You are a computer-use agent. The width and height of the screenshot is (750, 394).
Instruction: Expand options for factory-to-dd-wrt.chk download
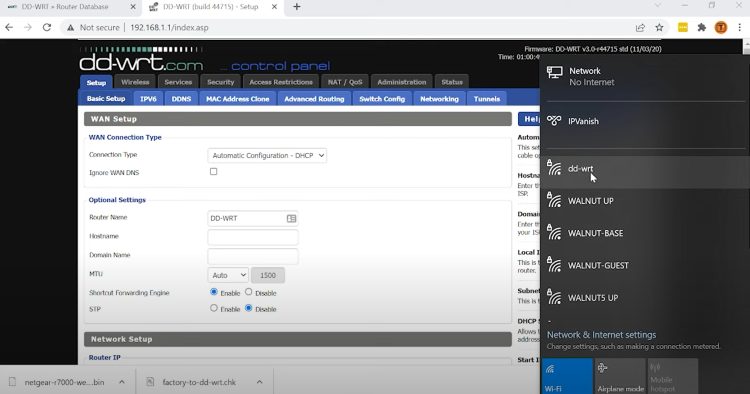tap(259, 382)
